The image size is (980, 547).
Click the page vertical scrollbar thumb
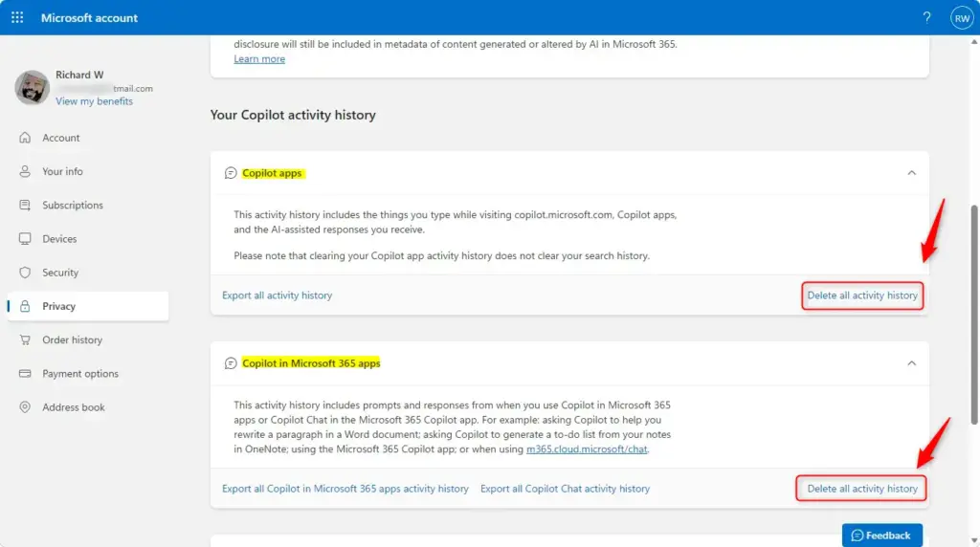click(973, 316)
